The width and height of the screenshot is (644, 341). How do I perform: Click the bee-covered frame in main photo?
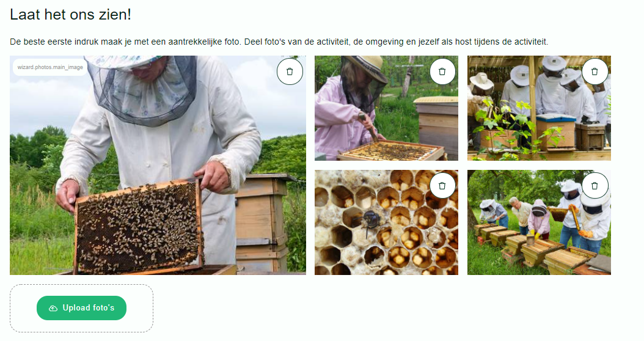pos(138,227)
